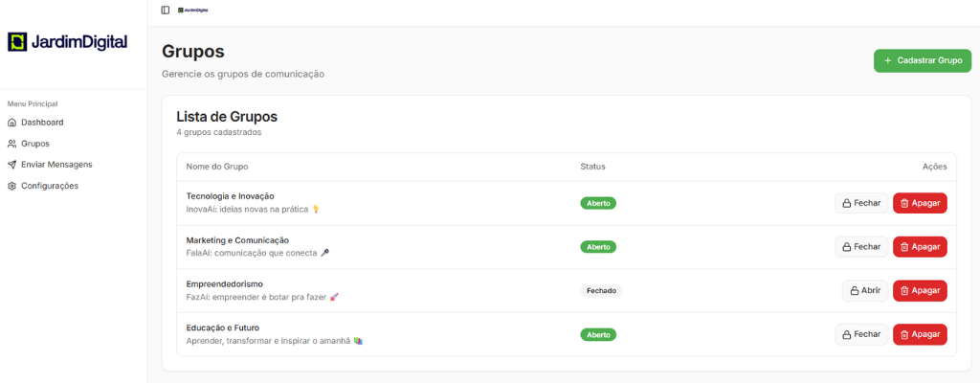This screenshot has height=383, width=980.
Task: Select Grupos in the main menu
Action: click(x=34, y=144)
